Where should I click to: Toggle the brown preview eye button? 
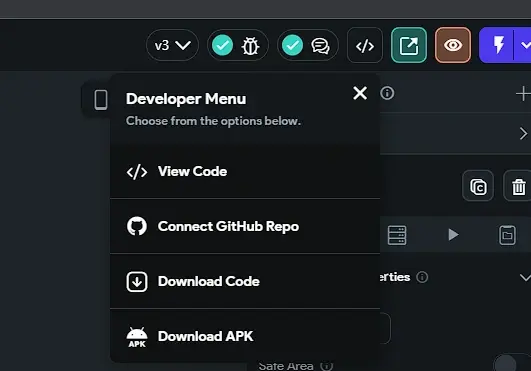tap(453, 45)
